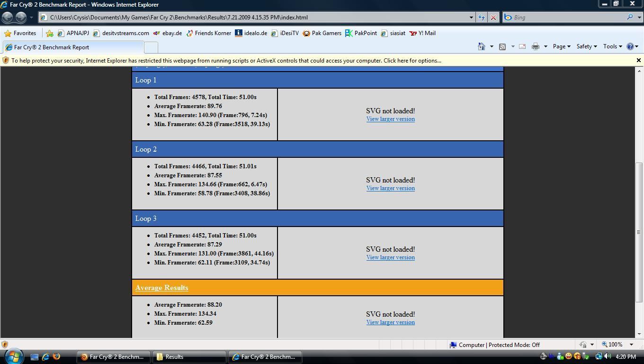Close the information bar with X
The width and height of the screenshot is (644, 364).
(638, 61)
